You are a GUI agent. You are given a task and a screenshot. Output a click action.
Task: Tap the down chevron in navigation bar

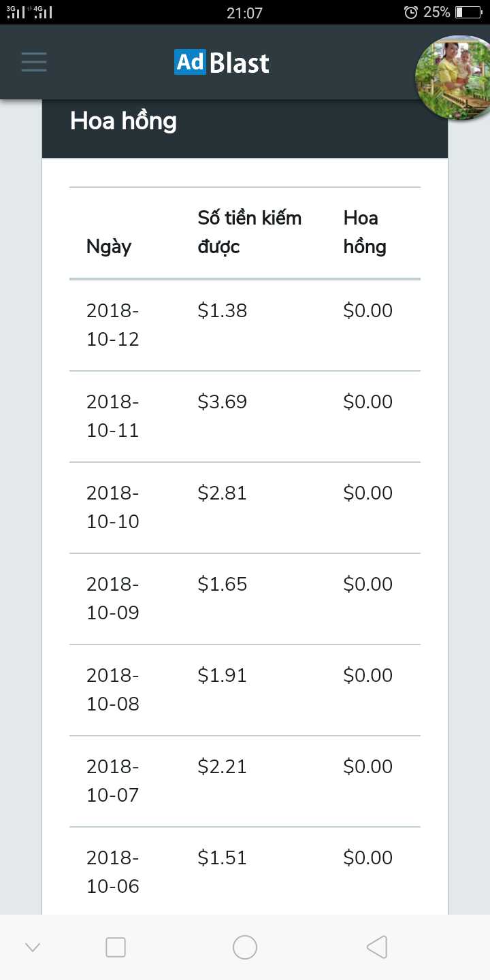click(33, 947)
